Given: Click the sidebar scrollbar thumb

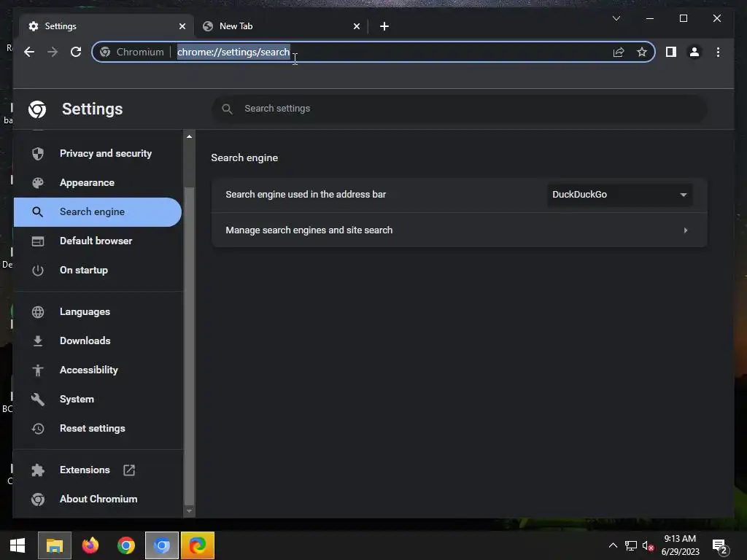Looking at the screenshot, I should pyautogui.click(x=189, y=345).
